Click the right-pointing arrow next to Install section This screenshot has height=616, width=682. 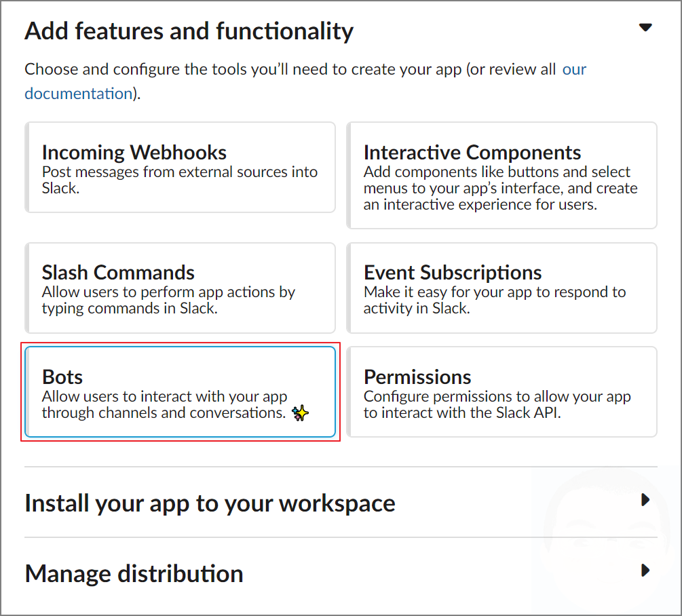click(x=645, y=500)
